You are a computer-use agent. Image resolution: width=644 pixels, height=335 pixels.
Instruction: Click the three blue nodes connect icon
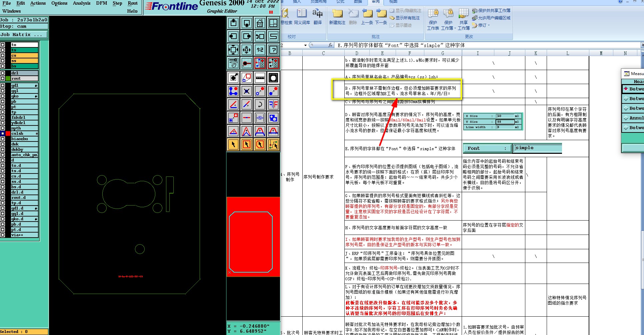click(233, 91)
